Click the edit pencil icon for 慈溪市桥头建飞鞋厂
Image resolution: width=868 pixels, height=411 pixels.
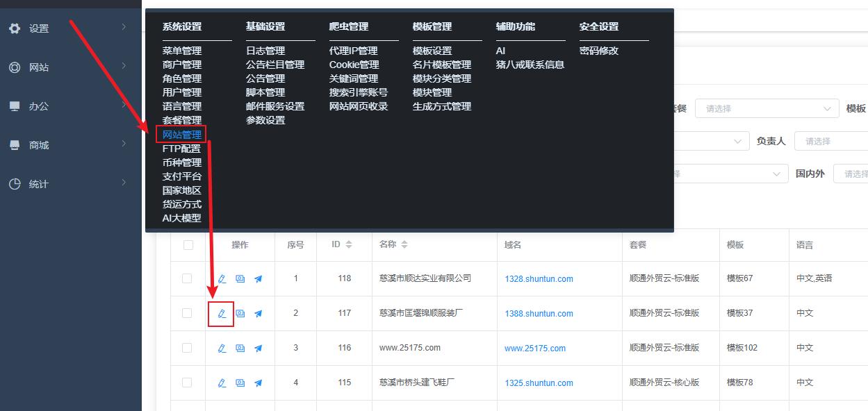(222, 383)
